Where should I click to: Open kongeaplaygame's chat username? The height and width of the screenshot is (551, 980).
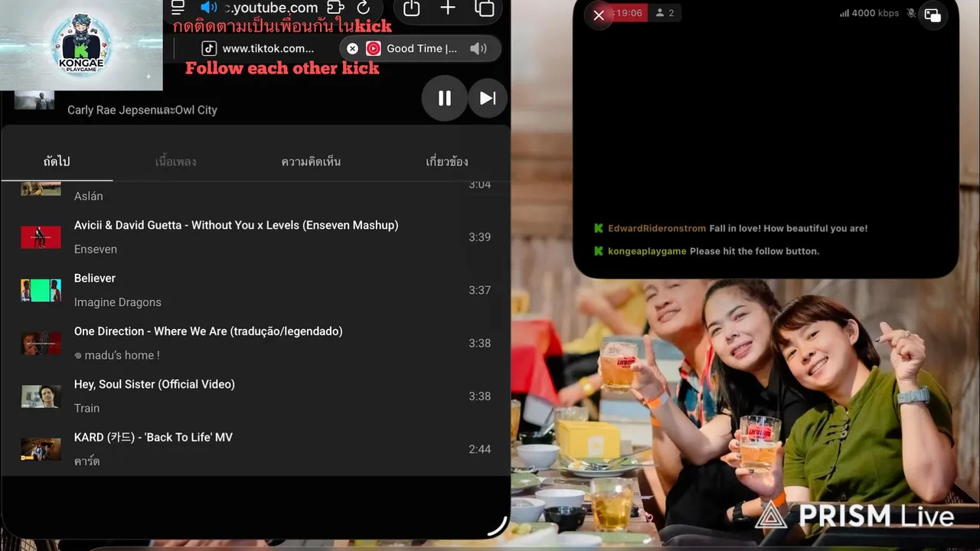647,251
